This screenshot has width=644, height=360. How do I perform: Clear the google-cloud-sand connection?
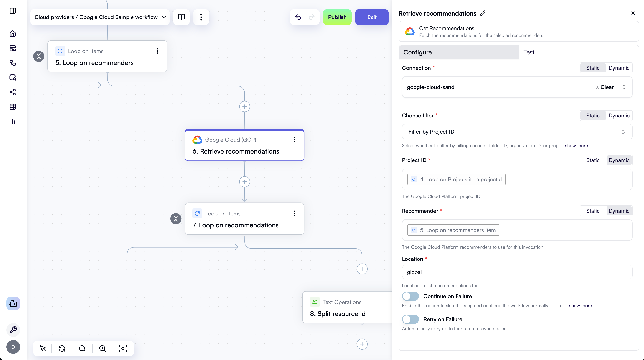point(605,87)
